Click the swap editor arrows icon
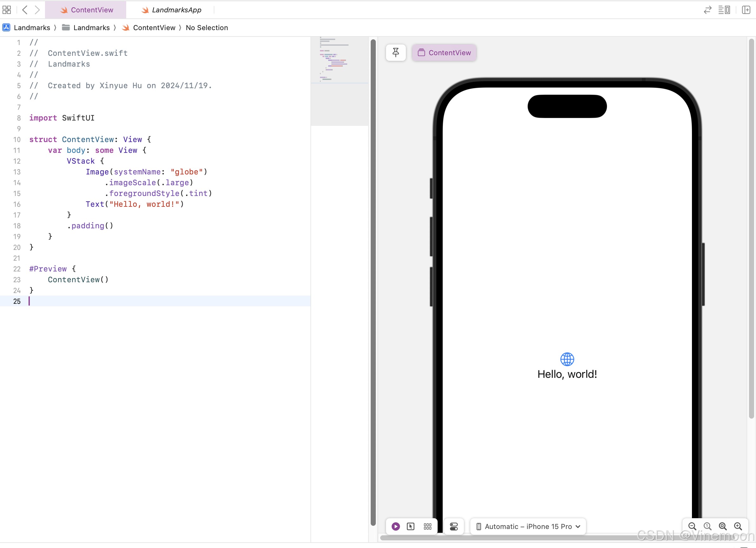756x548 pixels. coord(707,10)
